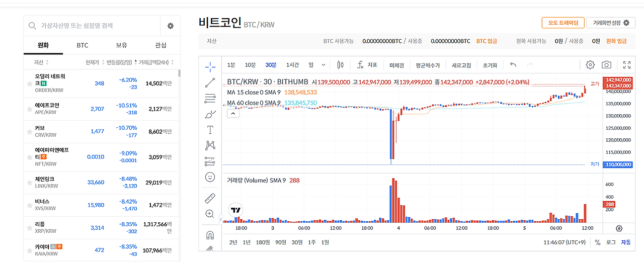Switch to the 관심 favorites tab
The width and height of the screenshot is (644, 267).
(x=160, y=45)
